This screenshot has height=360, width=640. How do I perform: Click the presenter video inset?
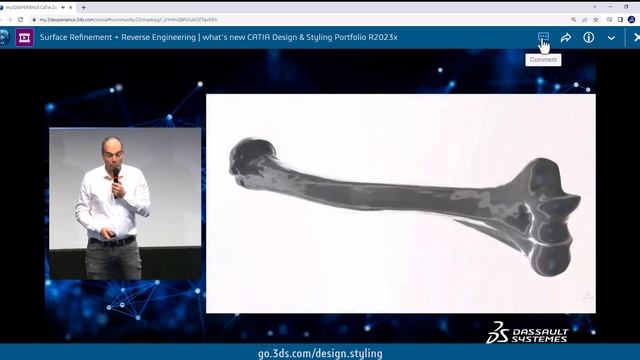(125, 204)
